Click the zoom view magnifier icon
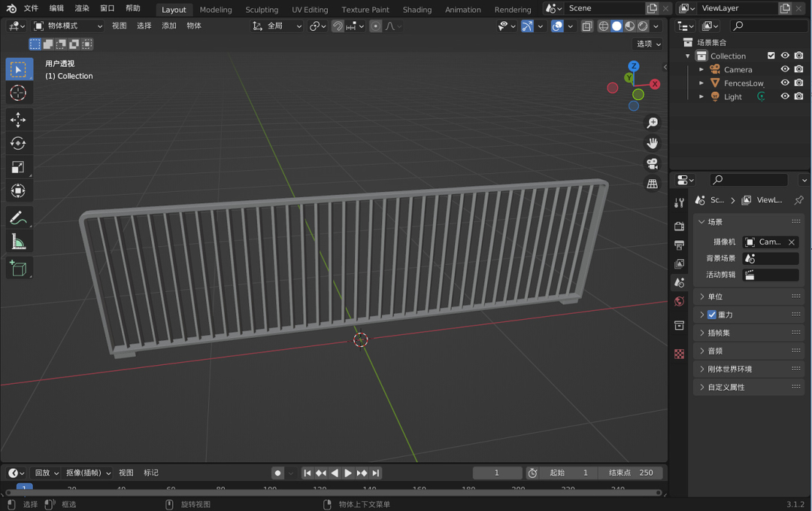This screenshot has width=812, height=511. coord(652,123)
